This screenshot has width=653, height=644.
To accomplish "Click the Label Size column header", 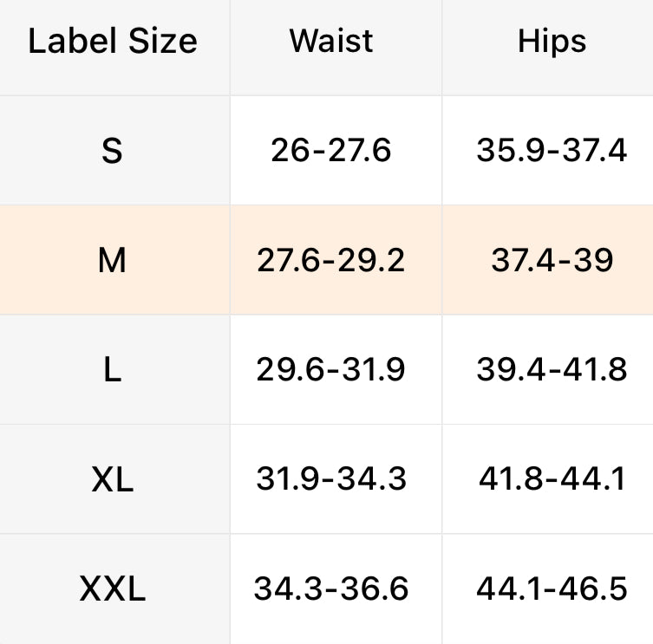I will point(113,42).
